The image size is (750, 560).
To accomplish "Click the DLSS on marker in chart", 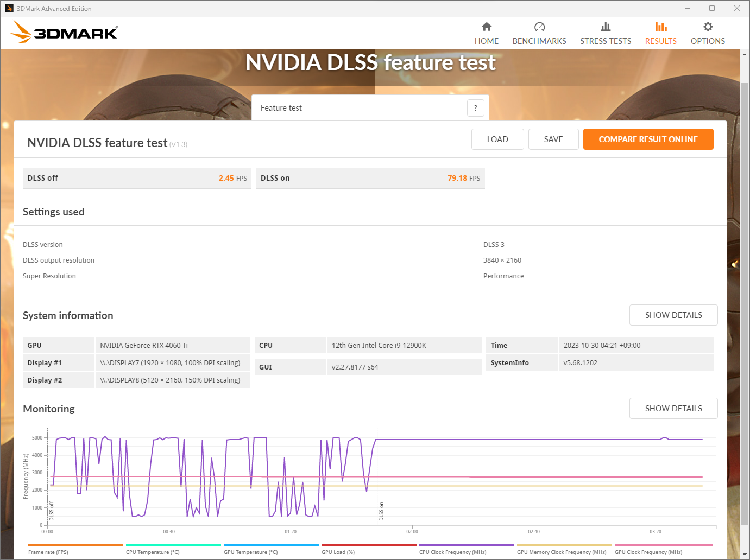I will point(381,512).
